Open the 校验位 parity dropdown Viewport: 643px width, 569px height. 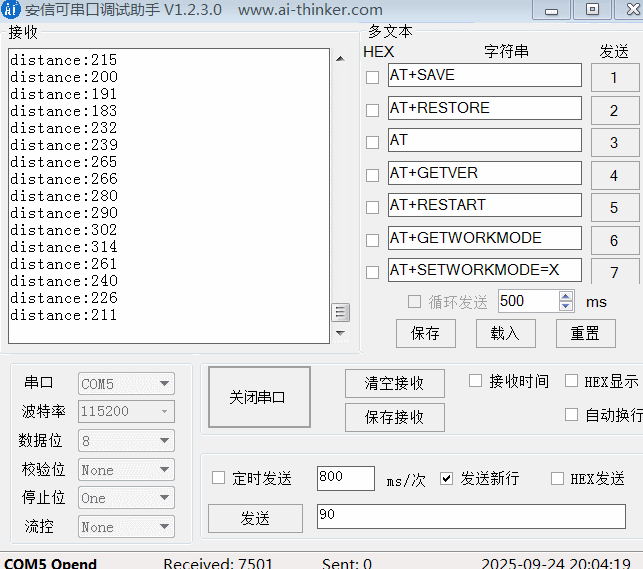point(126,470)
